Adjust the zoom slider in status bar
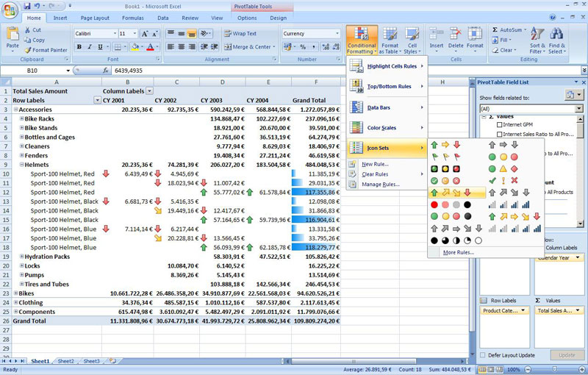This screenshot has height=375, width=588. [x=555, y=370]
